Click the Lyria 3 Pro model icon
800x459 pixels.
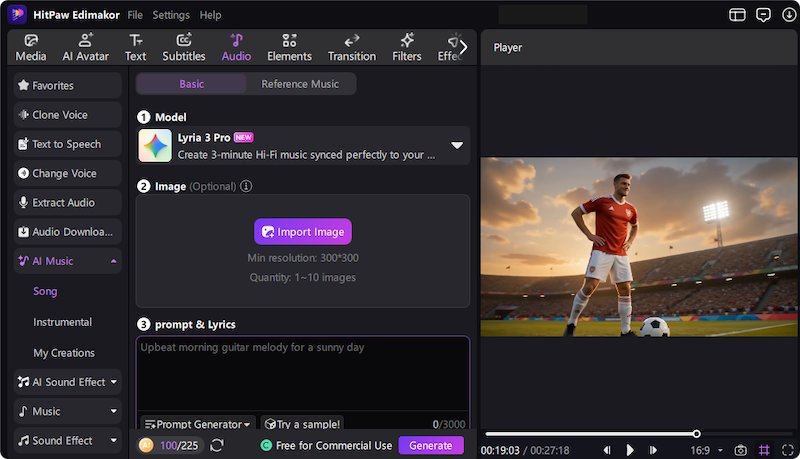click(155, 145)
